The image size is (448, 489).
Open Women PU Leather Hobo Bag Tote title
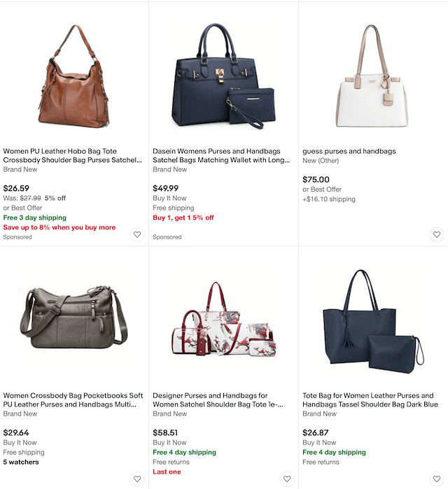(72, 155)
